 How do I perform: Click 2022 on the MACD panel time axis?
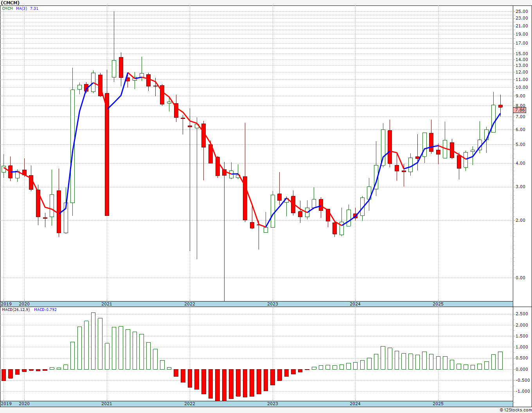190,404
